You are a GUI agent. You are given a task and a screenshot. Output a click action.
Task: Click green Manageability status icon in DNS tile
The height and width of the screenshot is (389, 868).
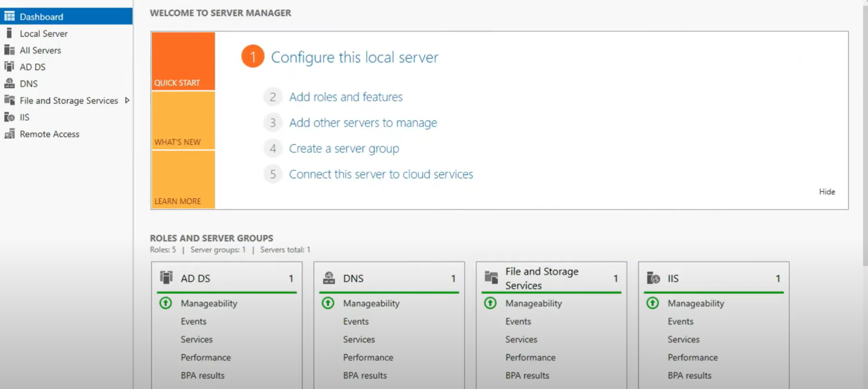click(328, 303)
